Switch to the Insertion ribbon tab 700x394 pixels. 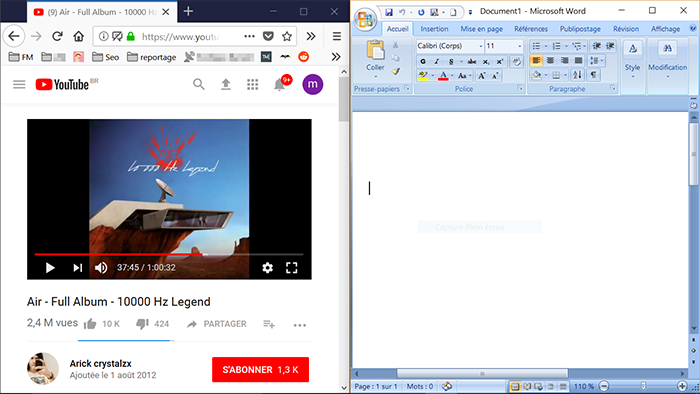[x=434, y=29]
